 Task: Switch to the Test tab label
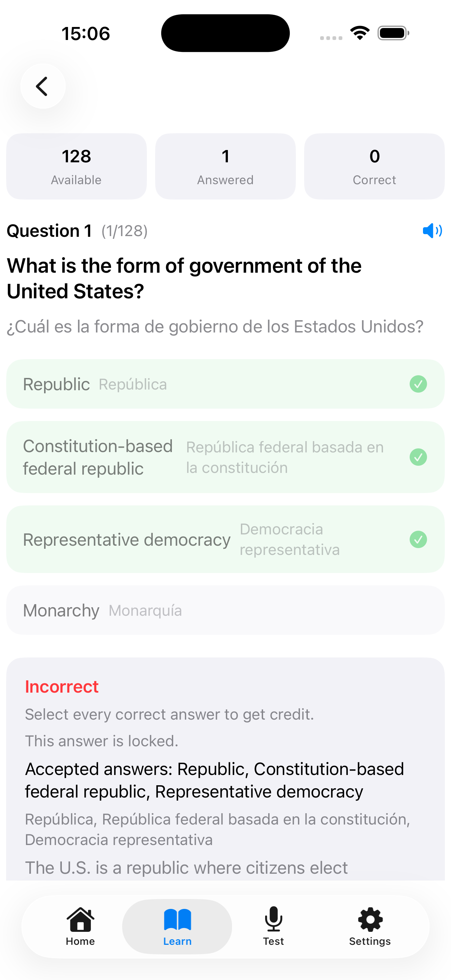tap(273, 941)
